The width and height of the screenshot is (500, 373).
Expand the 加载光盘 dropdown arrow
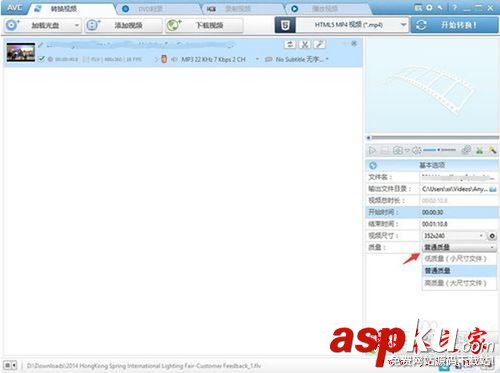[x=77, y=25]
